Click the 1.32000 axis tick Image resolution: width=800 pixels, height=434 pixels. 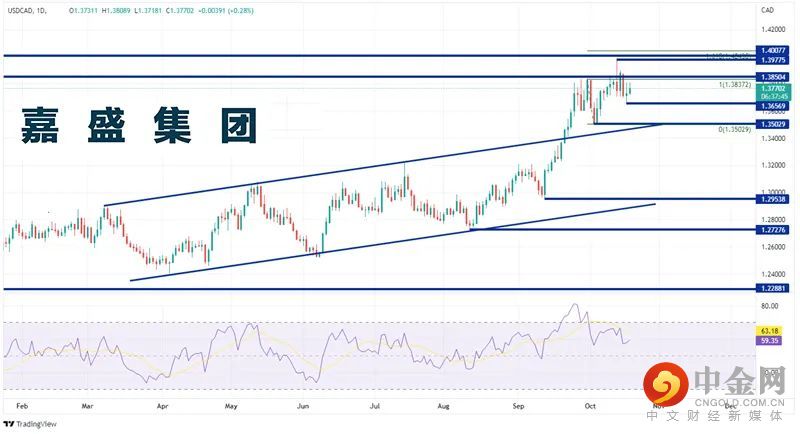point(773,165)
